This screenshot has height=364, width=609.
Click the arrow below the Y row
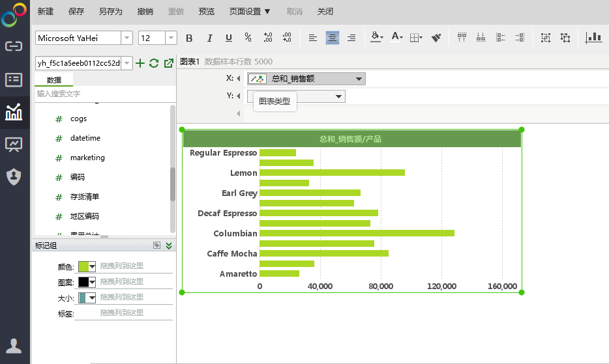[239, 114]
